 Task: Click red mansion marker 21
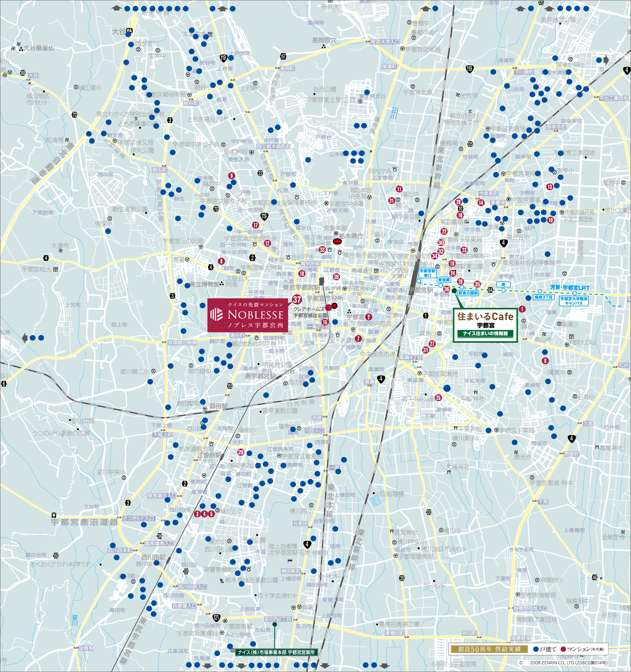click(392, 200)
